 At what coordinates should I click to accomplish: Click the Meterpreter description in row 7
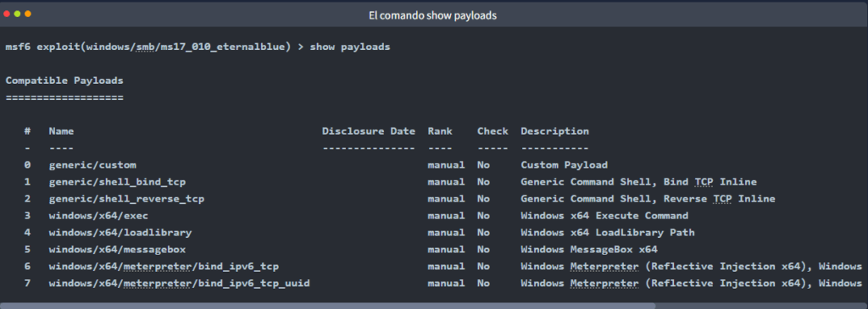692,284
